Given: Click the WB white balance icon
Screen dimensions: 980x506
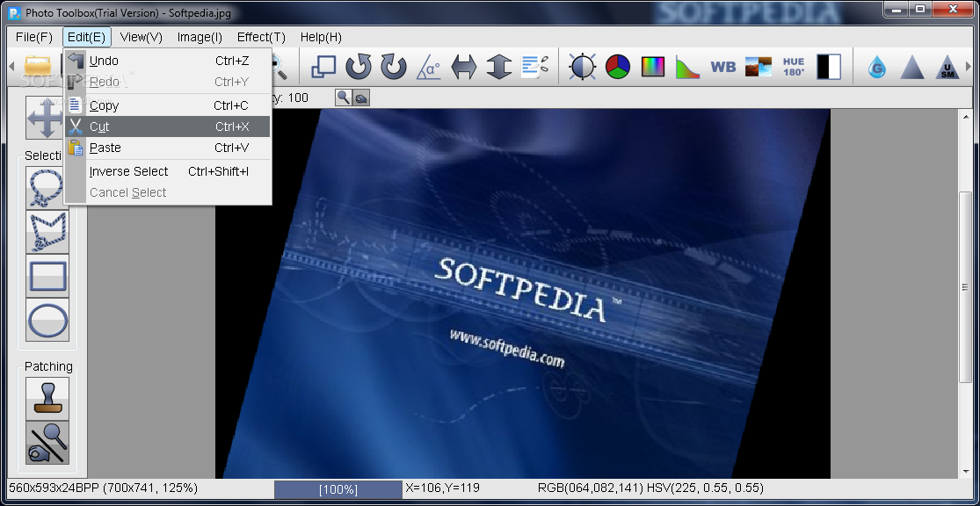Looking at the screenshot, I should click(723, 67).
